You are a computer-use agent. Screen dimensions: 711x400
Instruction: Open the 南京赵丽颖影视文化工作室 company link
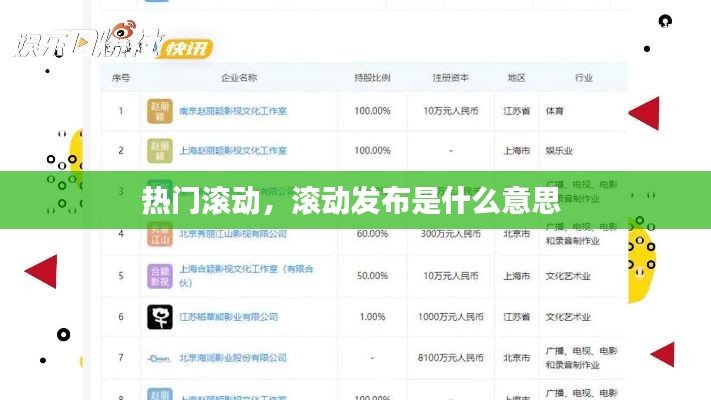click(x=233, y=112)
